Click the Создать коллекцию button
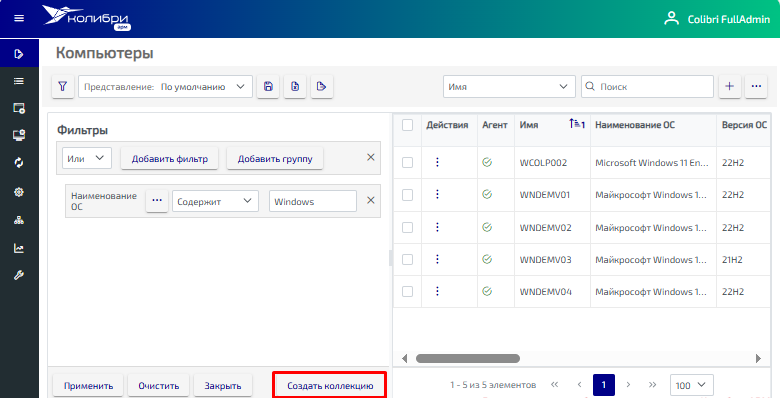Screen dimensions: 780x398 [330, 386]
